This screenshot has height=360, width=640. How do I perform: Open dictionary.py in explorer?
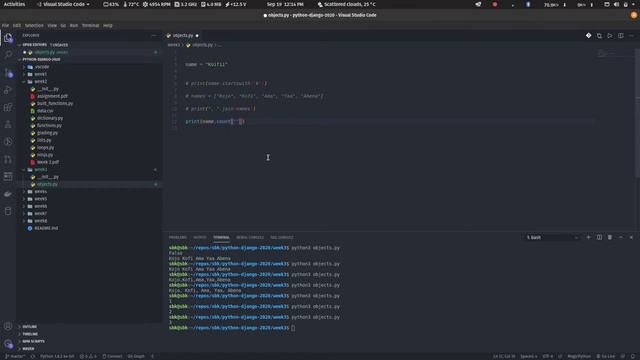pyautogui.click(x=50, y=118)
